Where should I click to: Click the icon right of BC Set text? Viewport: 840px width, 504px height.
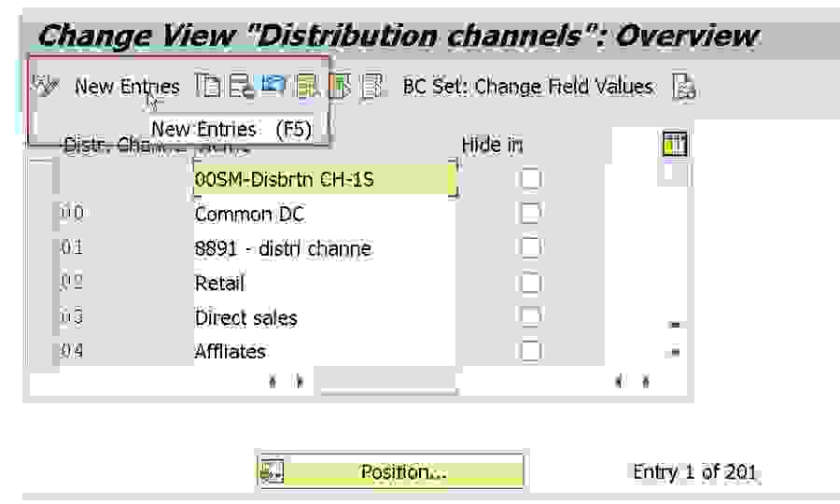(685, 88)
